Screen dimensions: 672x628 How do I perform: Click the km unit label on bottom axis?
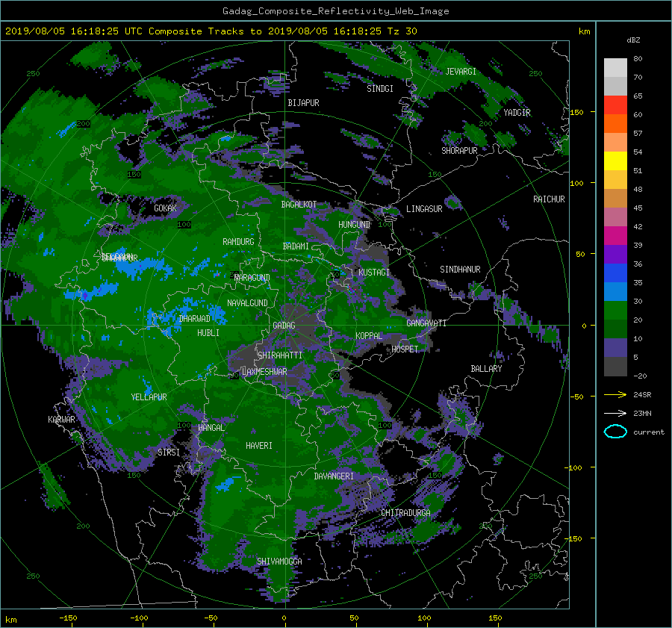(10, 620)
